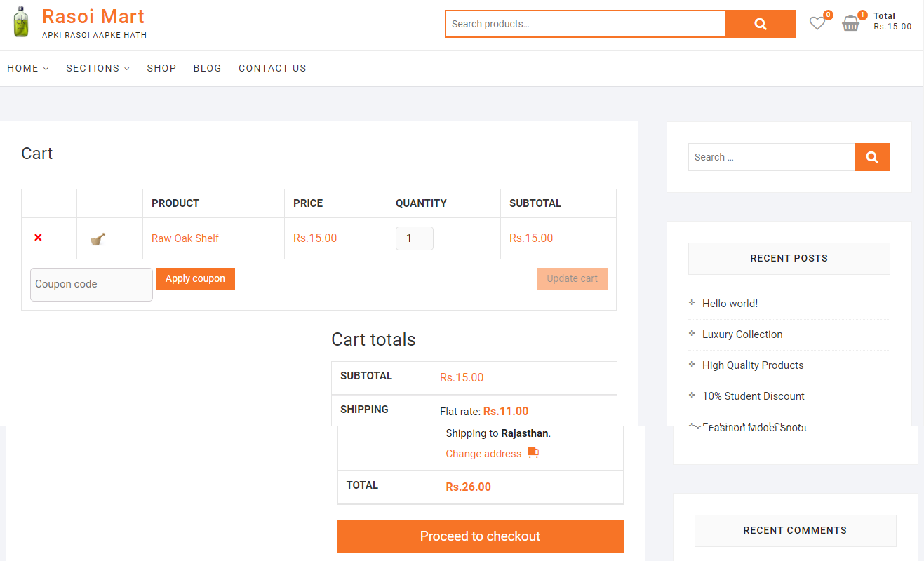Open the Contact Us page

[x=272, y=68]
